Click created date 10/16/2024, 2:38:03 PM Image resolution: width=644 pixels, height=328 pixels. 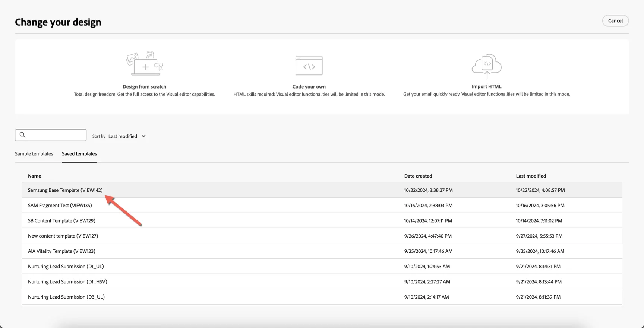[x=428, y=206]
